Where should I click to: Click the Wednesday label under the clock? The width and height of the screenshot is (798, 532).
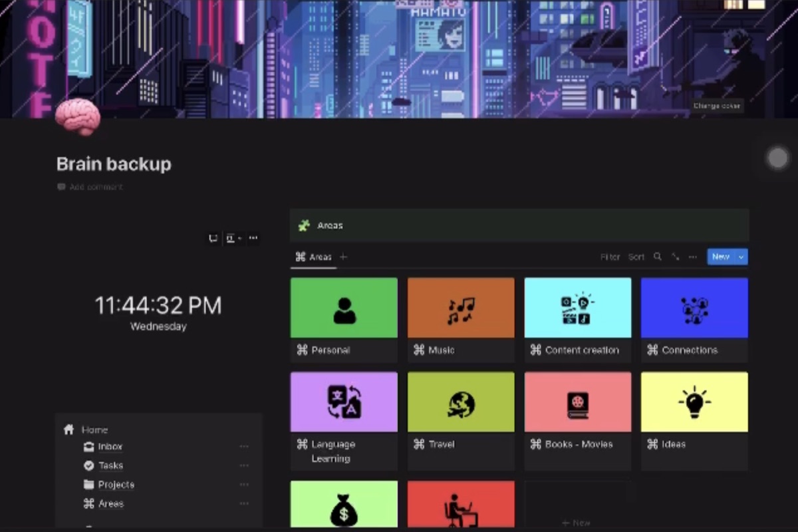click(158, 327)
